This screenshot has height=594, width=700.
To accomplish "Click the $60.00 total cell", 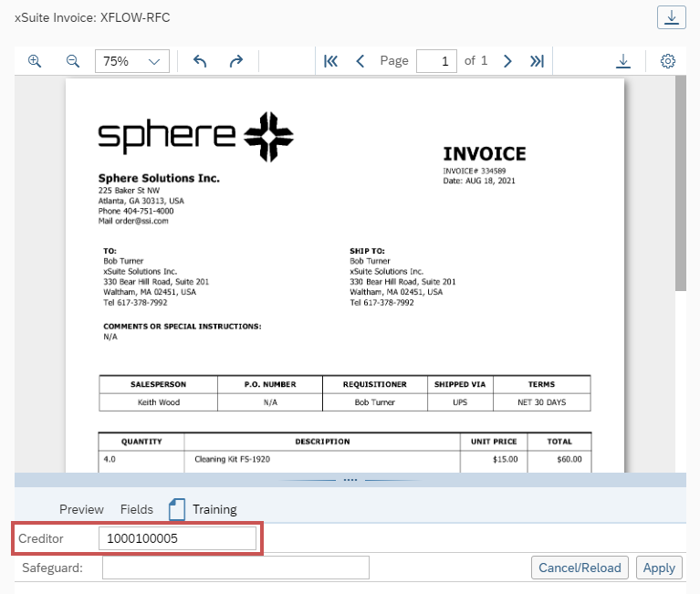I will click(x=569, y=459).
